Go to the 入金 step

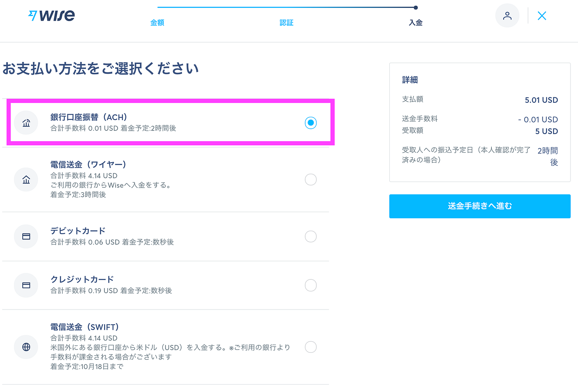pos(416,23)
